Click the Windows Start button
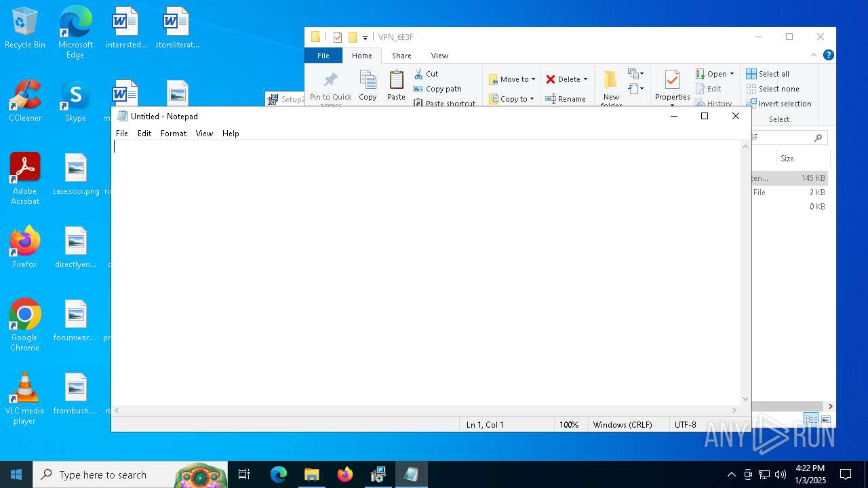 16,474
